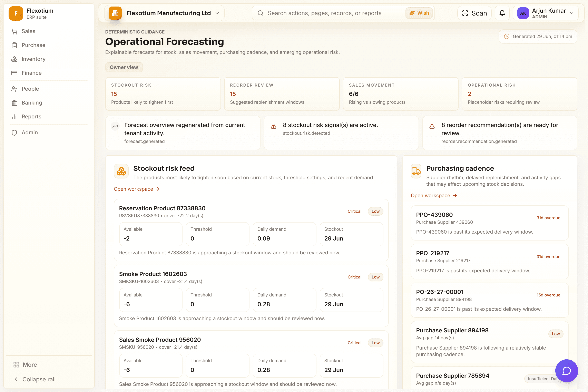This screenshot has width=588, height=392.
Task: Click the Reports bar chart icon
Action: 14,117
